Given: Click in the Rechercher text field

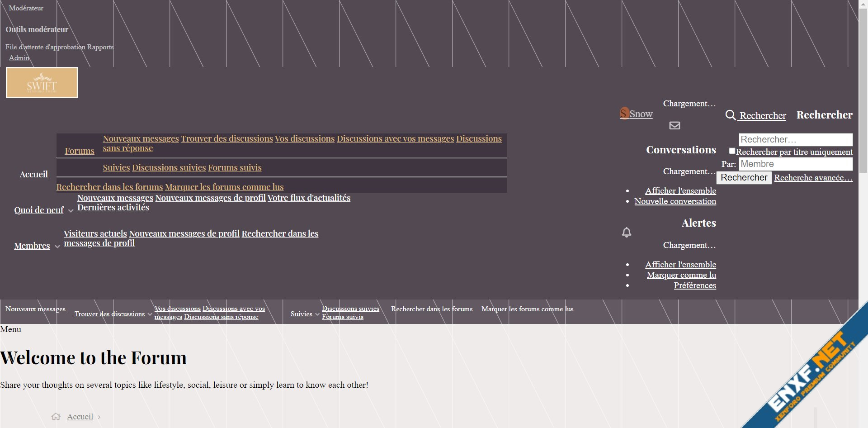Looking at the screenshot, I should 795,139.
